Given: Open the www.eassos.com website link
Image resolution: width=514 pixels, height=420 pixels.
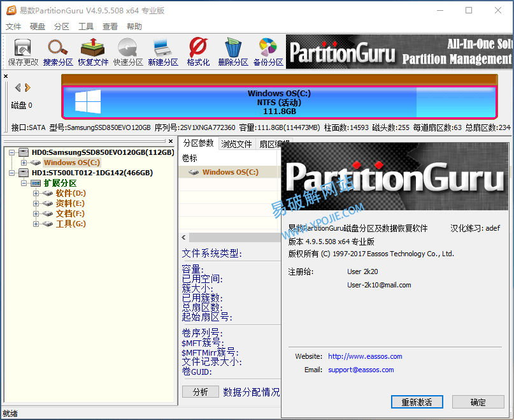Looking at the screenshot, I should [x=365, y=356].
